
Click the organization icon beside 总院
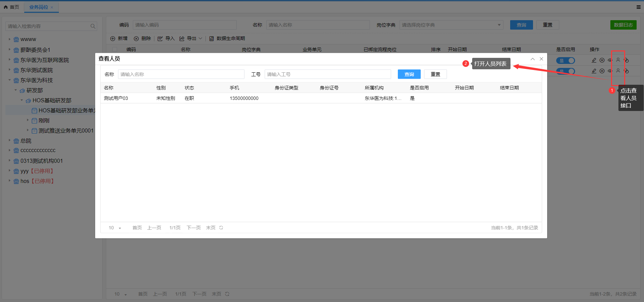[16, 141]
